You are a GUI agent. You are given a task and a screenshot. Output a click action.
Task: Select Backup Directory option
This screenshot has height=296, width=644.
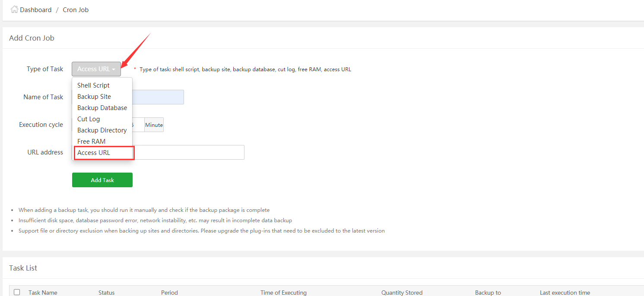coord(102,130)
